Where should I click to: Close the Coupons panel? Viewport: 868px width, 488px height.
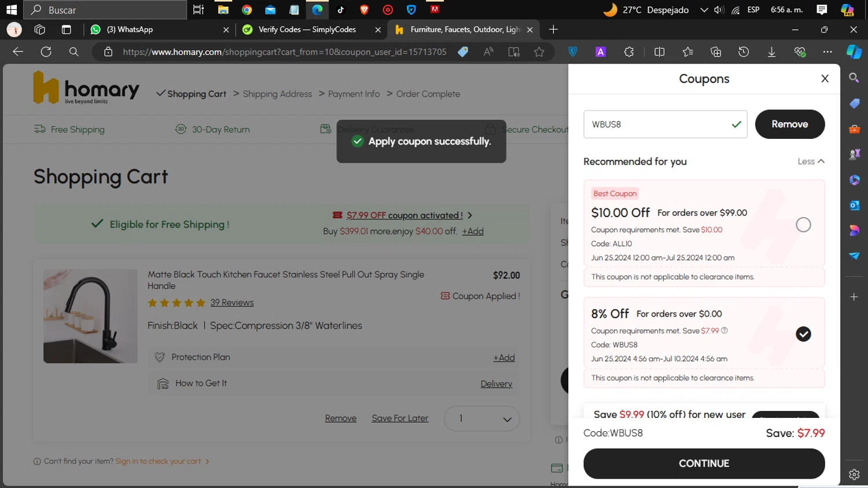(825, 79)
